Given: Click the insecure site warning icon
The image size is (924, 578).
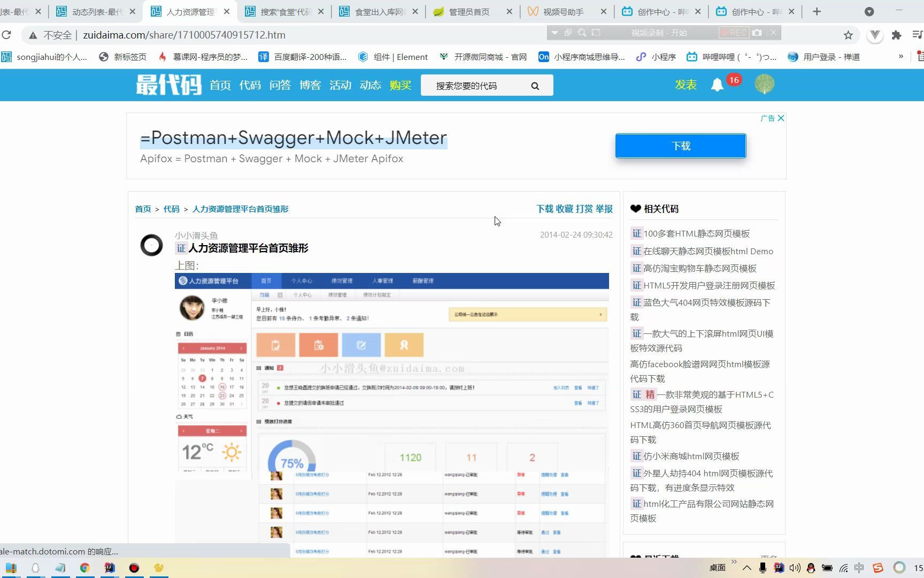Looking at the screenshot, I should (x=33, y=35).
